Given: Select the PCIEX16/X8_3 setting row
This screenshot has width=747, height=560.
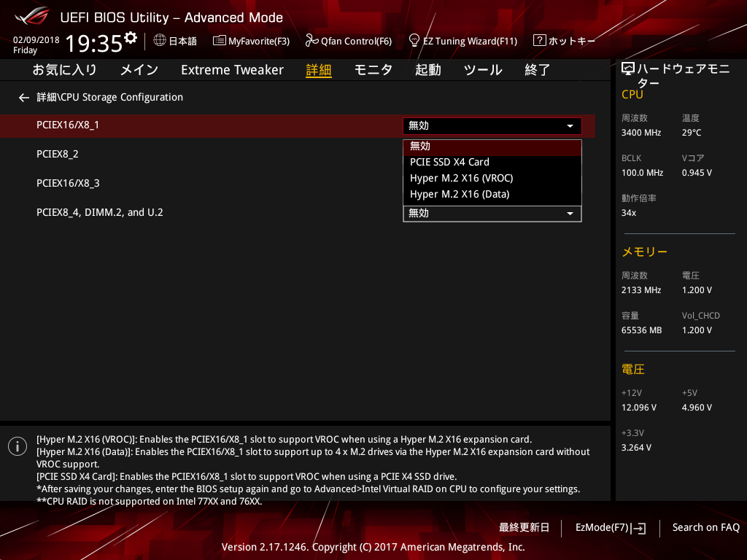Looking at the screenshot, I should (x=68, y=183).
